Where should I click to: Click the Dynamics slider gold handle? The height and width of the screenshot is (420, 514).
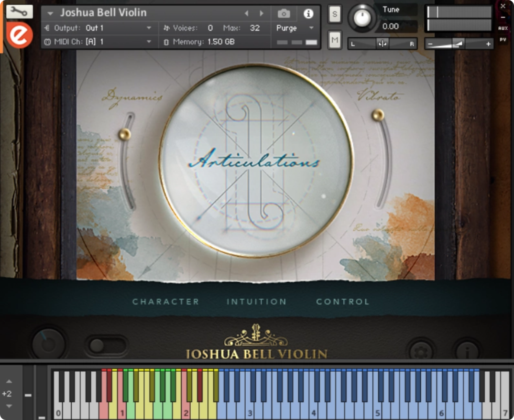click(x=125, y=134)
